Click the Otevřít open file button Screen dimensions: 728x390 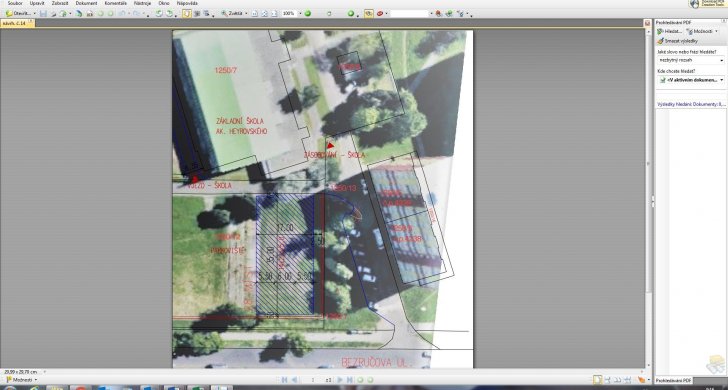coord(20,14)
